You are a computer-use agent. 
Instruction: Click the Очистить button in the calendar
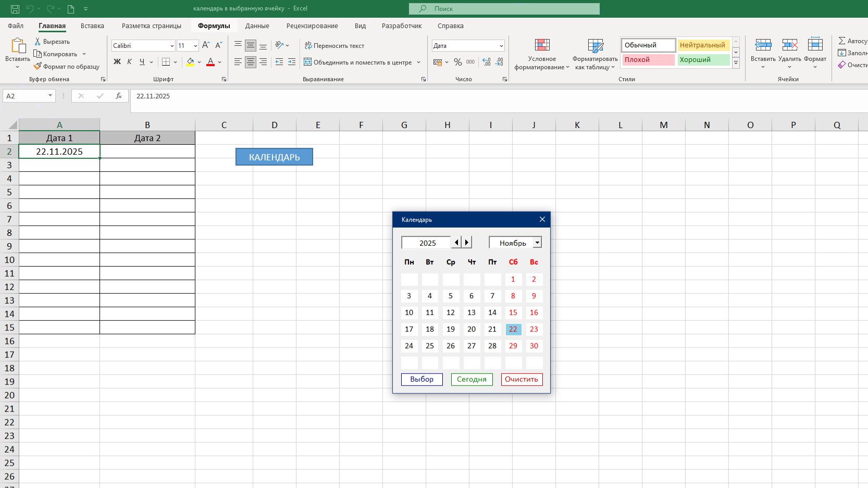522,379
